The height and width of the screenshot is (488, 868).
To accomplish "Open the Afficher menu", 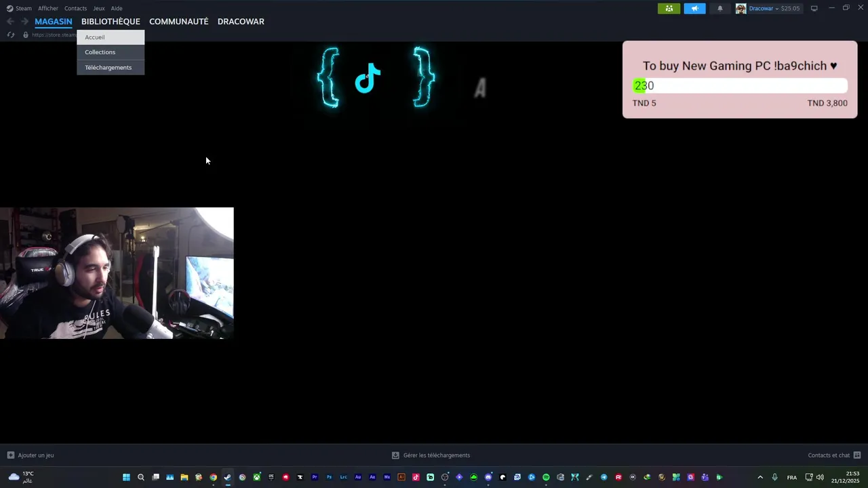I will click(48, 8).
